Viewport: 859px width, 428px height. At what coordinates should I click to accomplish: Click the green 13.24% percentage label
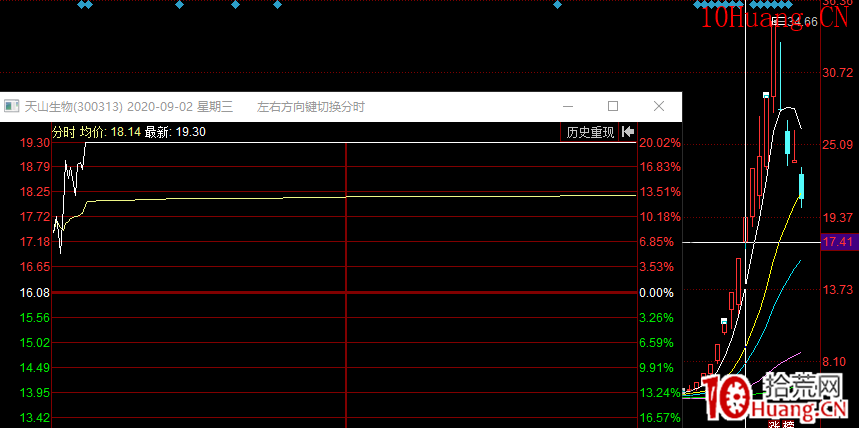660,392
